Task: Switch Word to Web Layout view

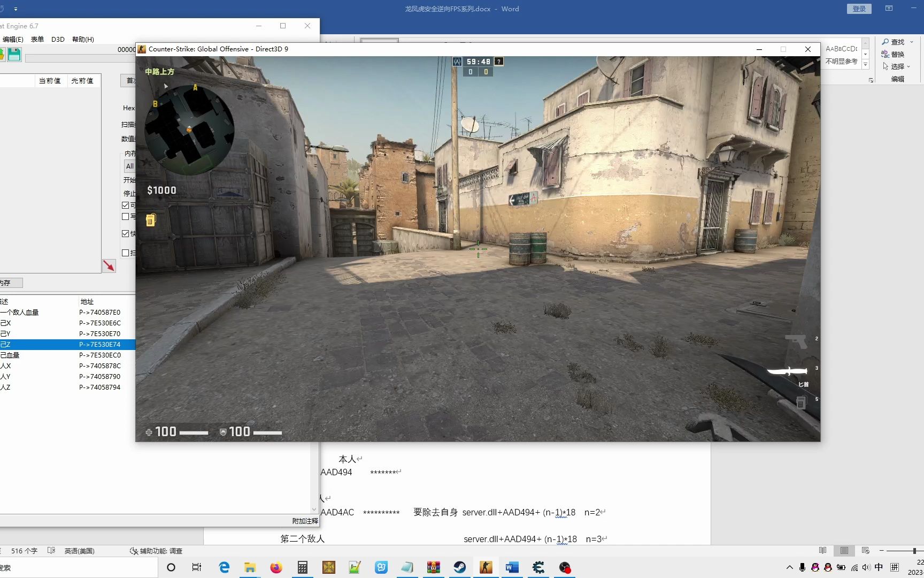Action: (866, 551)
